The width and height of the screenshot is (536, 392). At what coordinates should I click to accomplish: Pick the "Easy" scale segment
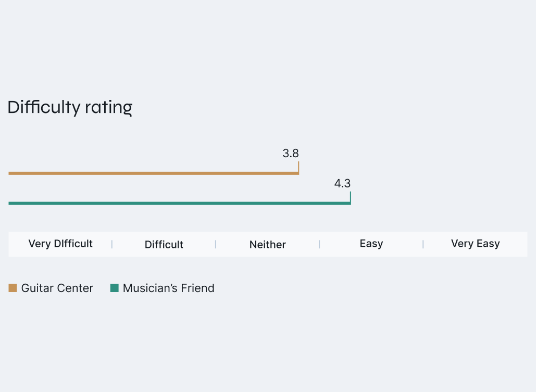pyautogui.click(x=371, y=244)
